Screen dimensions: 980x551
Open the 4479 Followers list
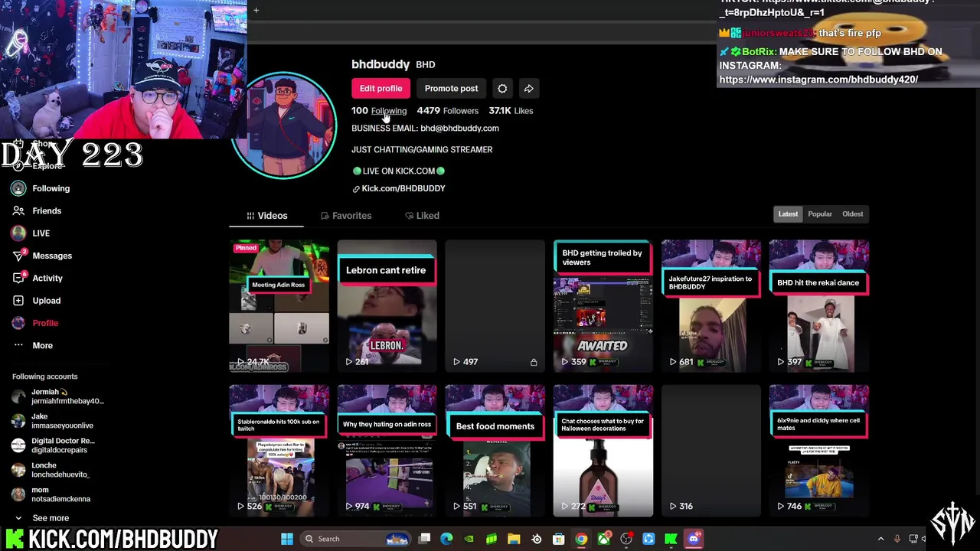tap(448, 111)
